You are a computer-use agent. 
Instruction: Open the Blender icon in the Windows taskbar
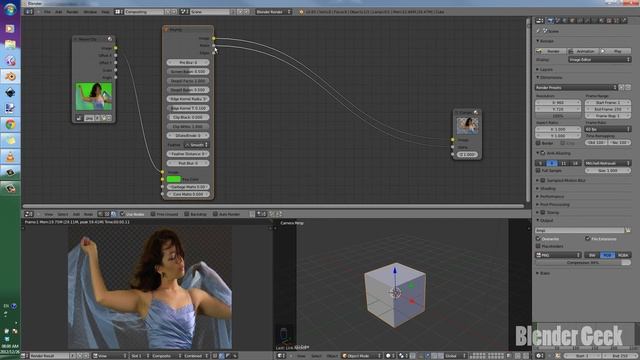[x=10, y=76]
